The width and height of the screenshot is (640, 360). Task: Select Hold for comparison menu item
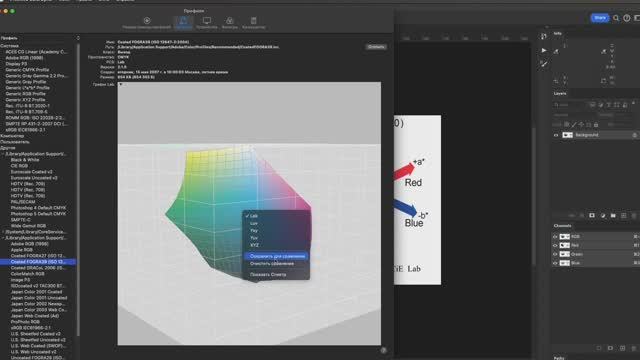tap(276, 256)
